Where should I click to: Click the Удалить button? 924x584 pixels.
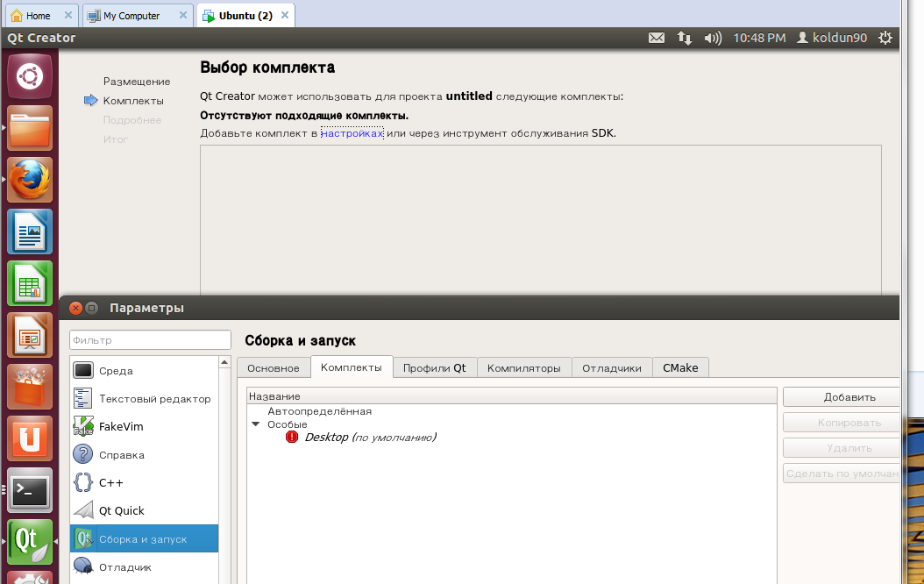click(842, 448)
